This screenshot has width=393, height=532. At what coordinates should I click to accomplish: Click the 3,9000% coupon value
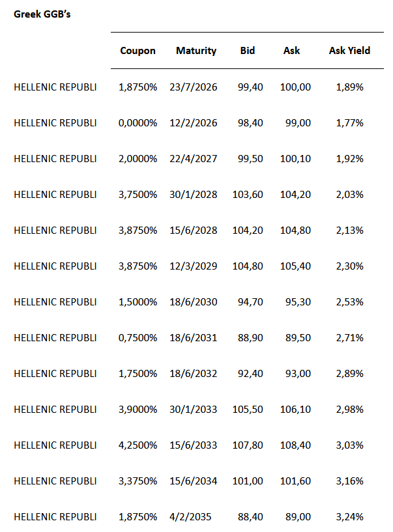pyautogui.click(x=138, y=409)
